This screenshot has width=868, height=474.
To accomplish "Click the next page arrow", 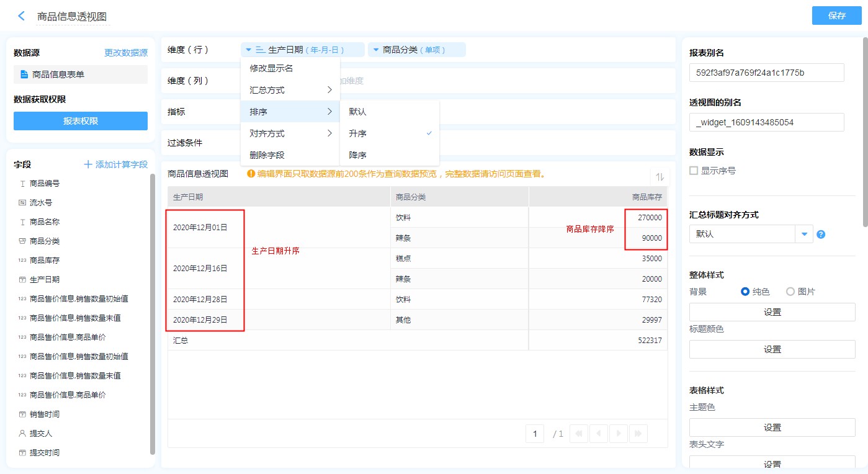I will [619, 434].
